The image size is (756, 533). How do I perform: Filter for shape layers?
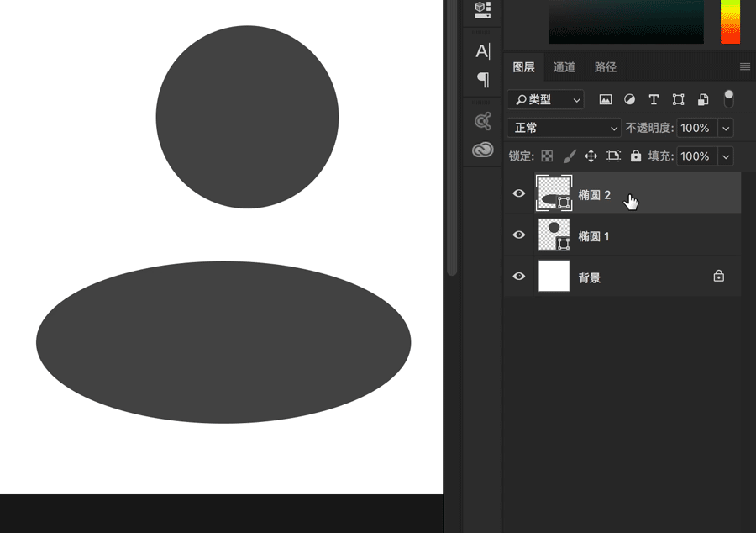678,100
